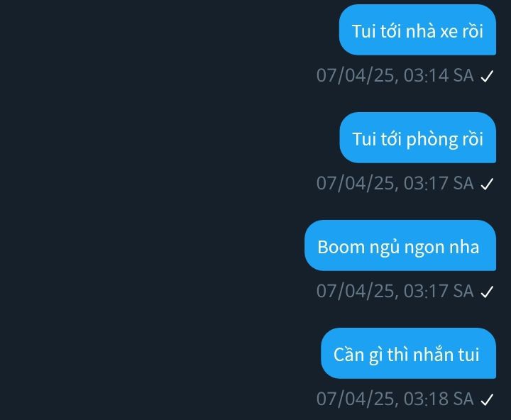Click the 03:18 SA time text
The width and height of the screenshot is (511, 420).
pyautogui.click(x=439, y=399)
